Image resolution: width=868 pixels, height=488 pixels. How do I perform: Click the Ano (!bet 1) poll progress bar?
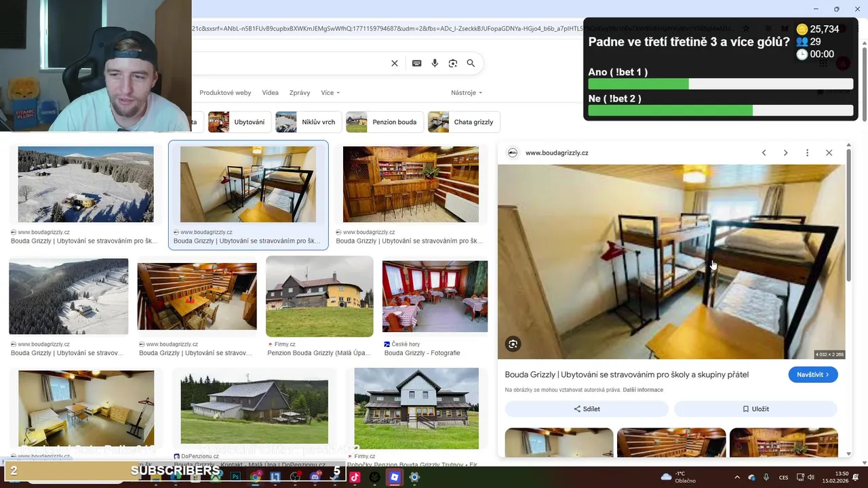[720, 85]
